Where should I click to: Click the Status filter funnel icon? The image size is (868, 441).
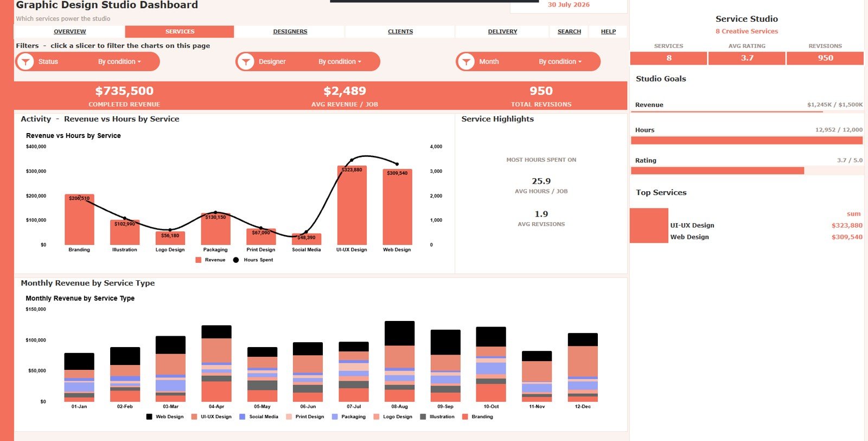pos(25,62)
